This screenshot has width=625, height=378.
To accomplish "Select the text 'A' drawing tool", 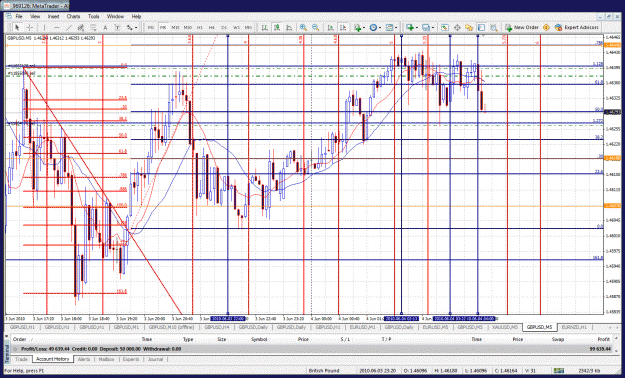I will coord(105,28).
